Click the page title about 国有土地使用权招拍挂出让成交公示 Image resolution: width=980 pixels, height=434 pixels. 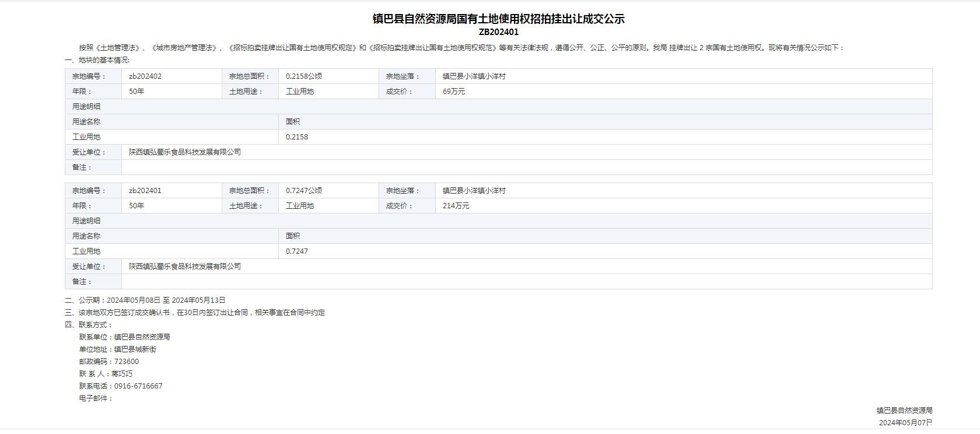498,19
